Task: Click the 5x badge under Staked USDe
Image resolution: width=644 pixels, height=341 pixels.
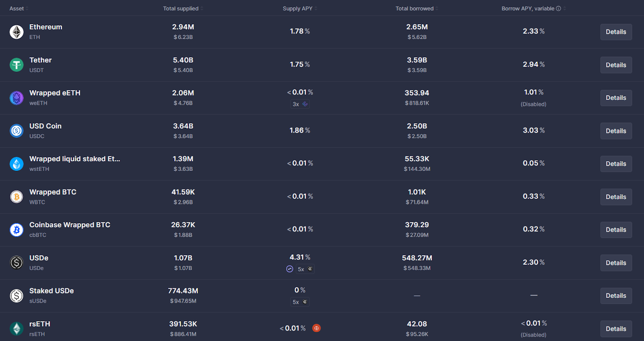Action: [x=300, y=302]
